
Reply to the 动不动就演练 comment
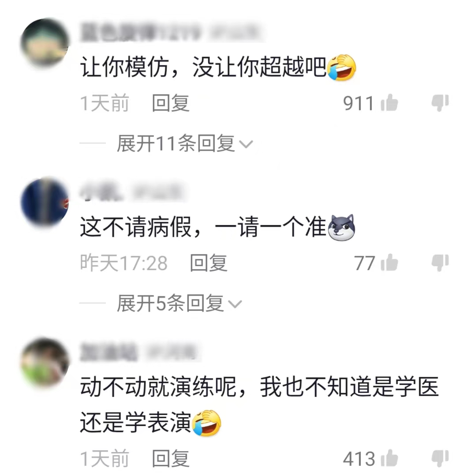171,459
